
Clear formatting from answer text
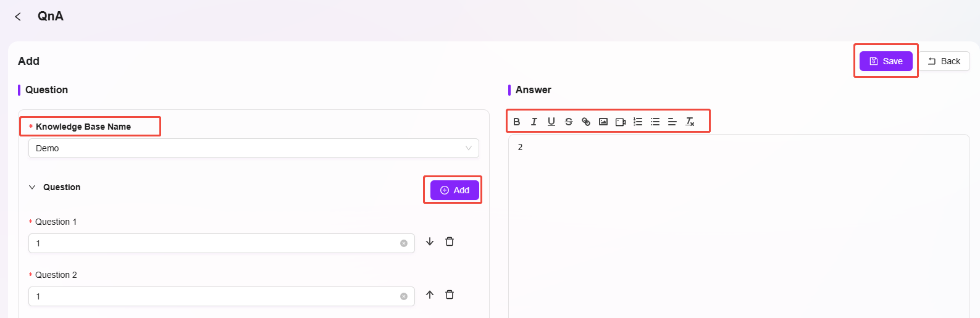coord(690,122)
